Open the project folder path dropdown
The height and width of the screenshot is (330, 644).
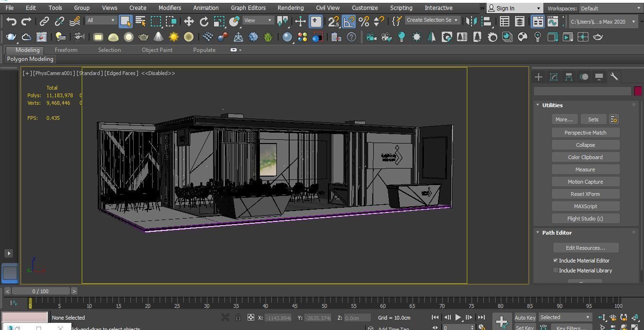click(603, 22)
